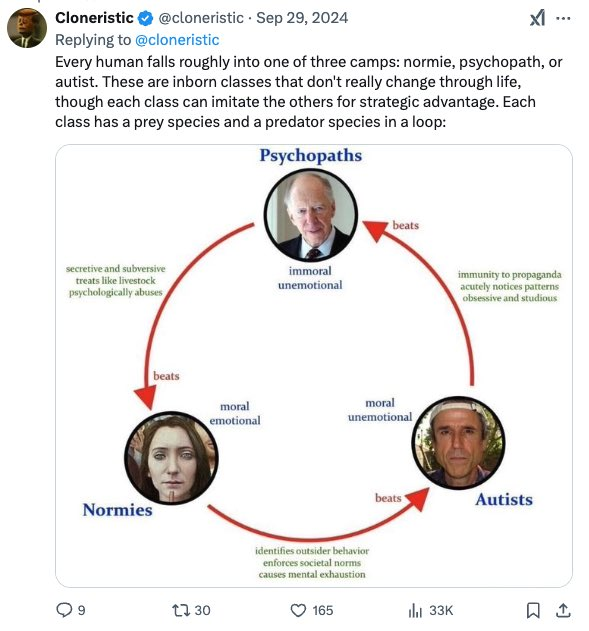Click the Psychopaths portrait in the diagram
Viewport: 589px width, 631px height.
pos(311,215)
